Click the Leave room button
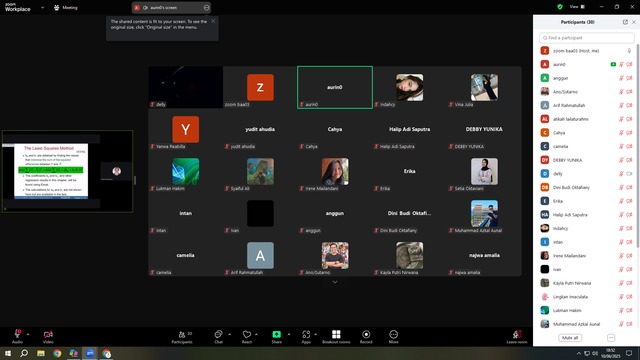The width and height of the screenshot is (640, 360). pyautogui.click(x=517, y=337)
